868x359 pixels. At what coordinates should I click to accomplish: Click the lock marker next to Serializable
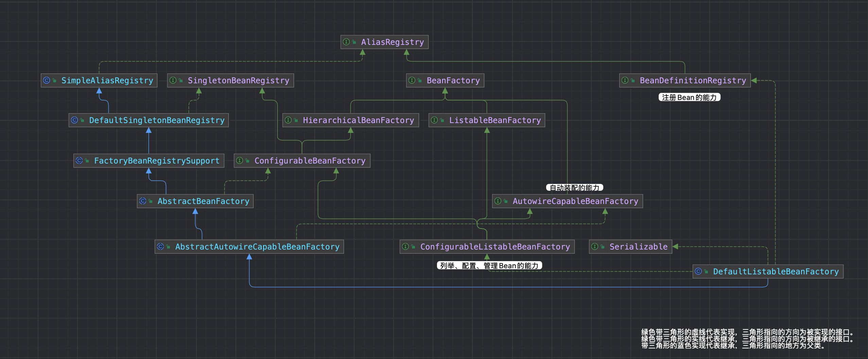click(x=602, y=246)
